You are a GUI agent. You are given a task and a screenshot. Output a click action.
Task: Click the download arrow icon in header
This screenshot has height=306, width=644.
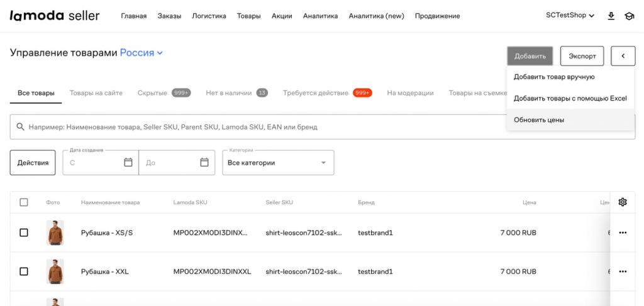[x=611, y=16]
